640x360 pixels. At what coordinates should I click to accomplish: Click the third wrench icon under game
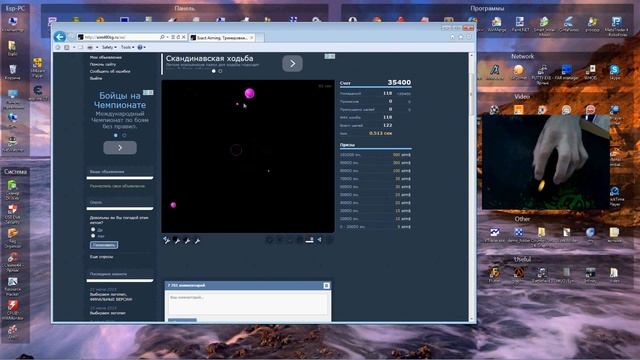pos(187,240)
